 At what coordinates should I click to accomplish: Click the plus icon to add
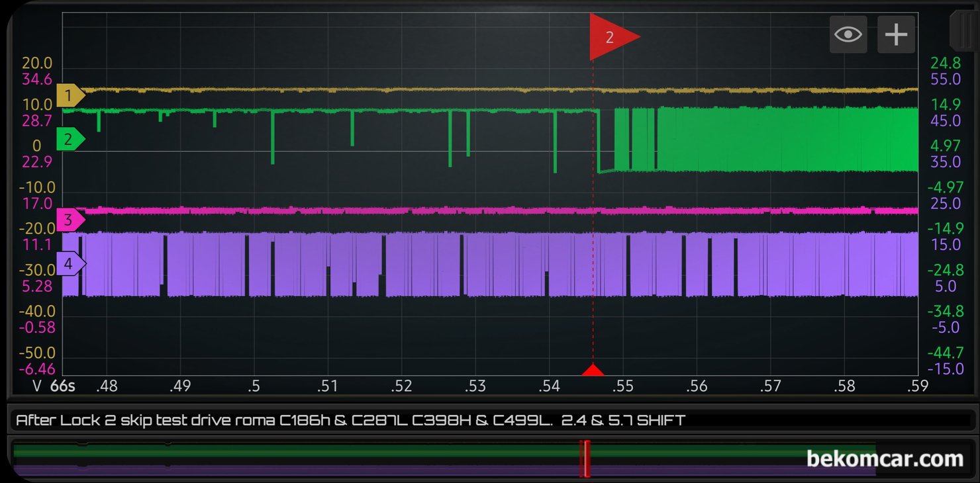(x=896, y=34)
